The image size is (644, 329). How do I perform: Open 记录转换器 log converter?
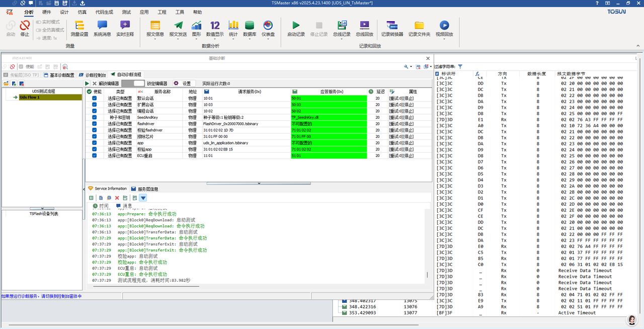point(392,29)
